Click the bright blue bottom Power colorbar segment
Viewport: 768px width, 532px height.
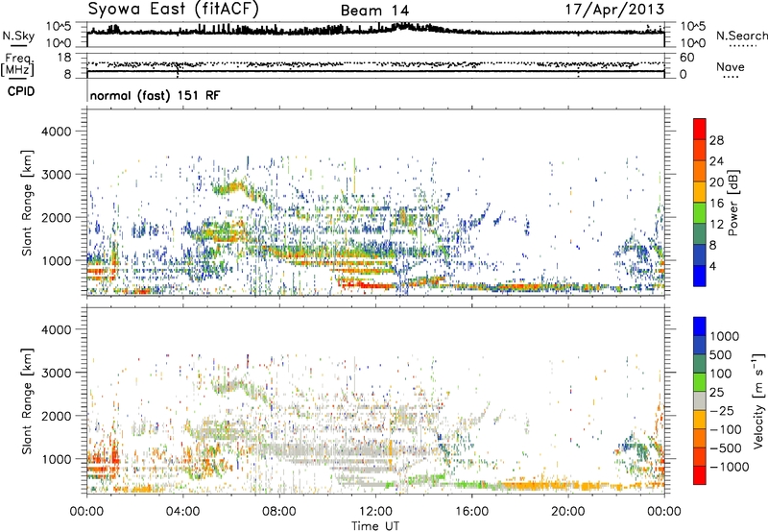(700, 276)
